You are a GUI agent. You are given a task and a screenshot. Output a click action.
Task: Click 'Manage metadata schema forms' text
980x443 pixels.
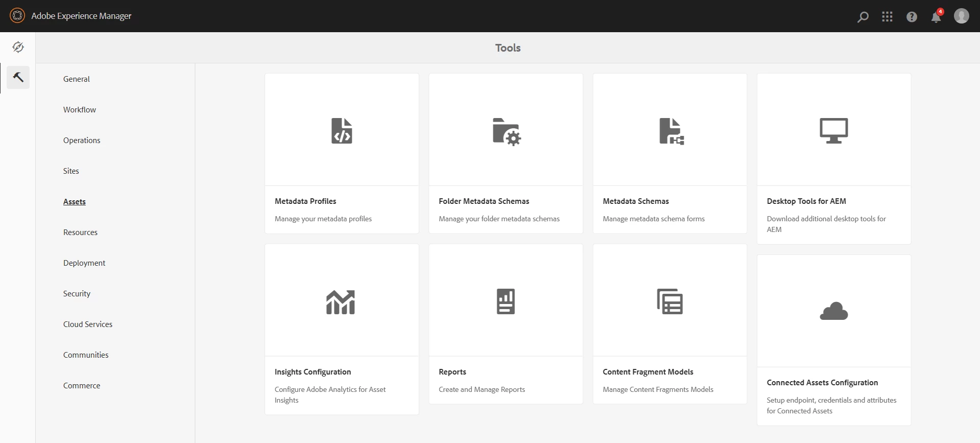coord(654,219)
